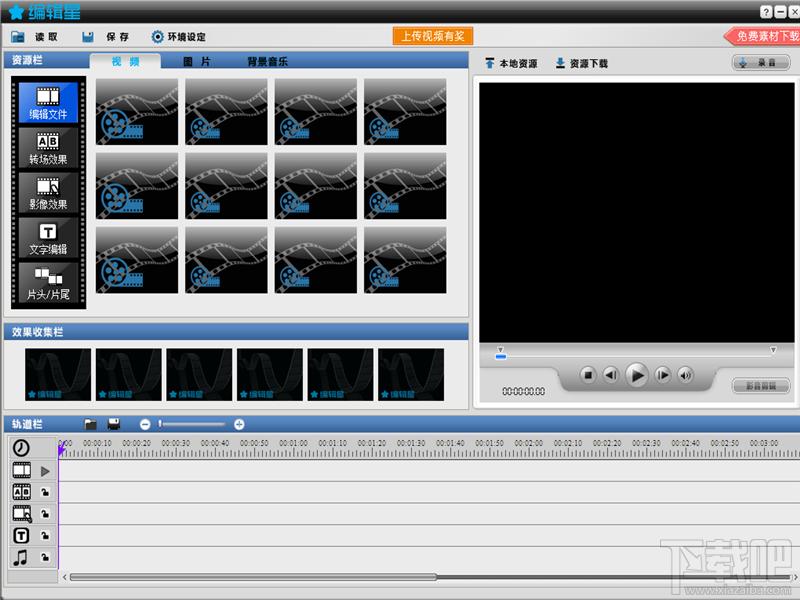The width and height of the screenshot is (800, 600).
Task: Select the first video thumbnail in top row
Action: (x=137, y=112)
